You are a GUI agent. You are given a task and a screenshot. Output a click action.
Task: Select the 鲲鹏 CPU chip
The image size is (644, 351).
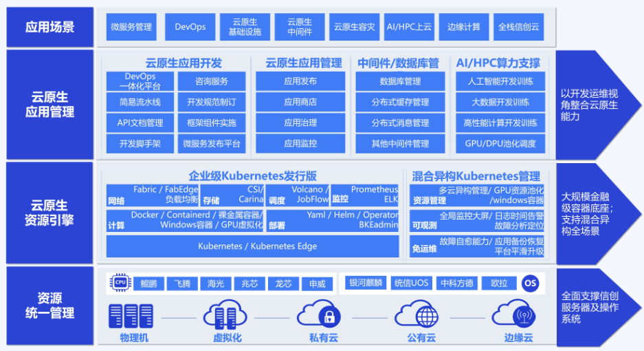[x=148, y=284]
